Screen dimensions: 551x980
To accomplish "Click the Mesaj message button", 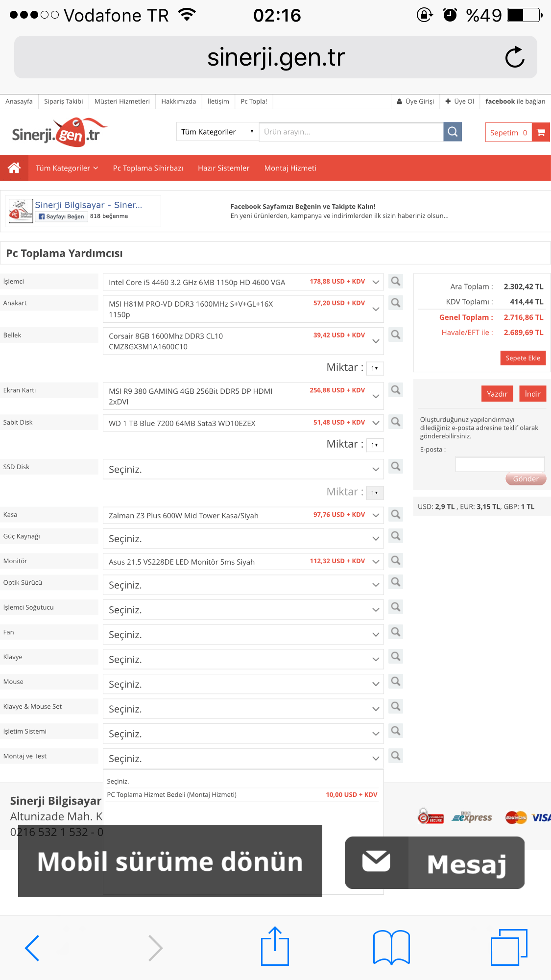I will tap(434, 862).
